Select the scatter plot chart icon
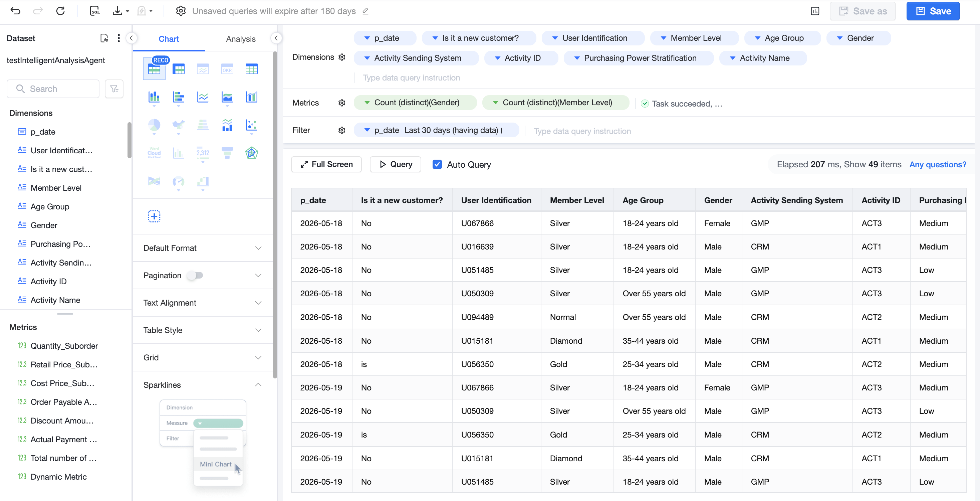This screenshot has width=980, height=501. [x=251, y=125]
